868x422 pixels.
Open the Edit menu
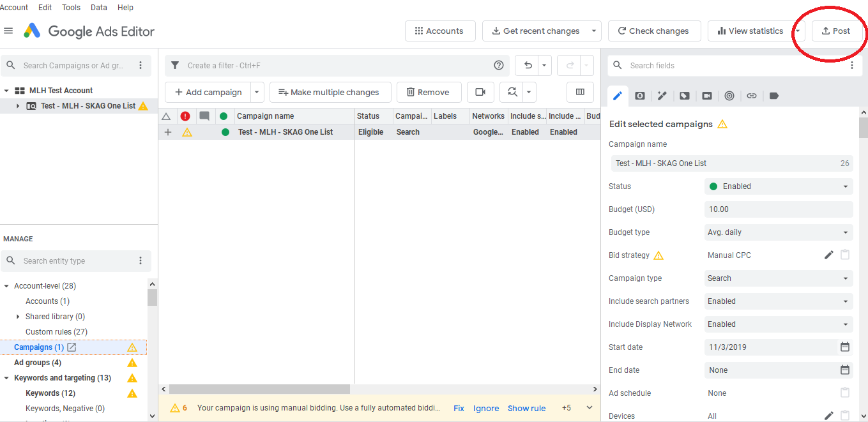[x=45, y=8]
